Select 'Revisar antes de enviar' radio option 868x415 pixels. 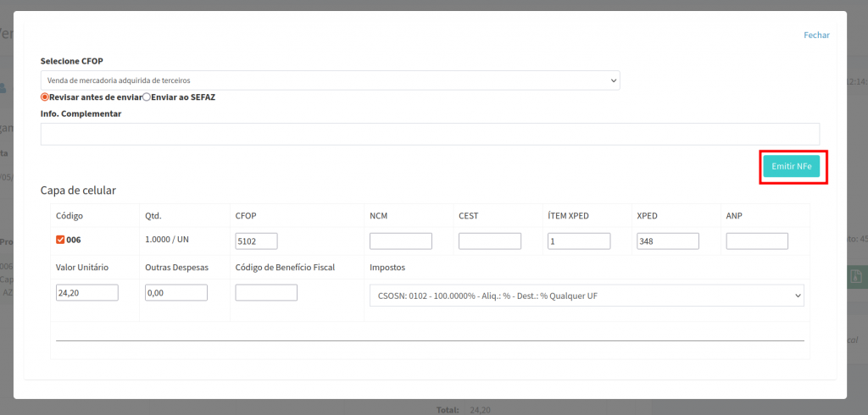45,97
